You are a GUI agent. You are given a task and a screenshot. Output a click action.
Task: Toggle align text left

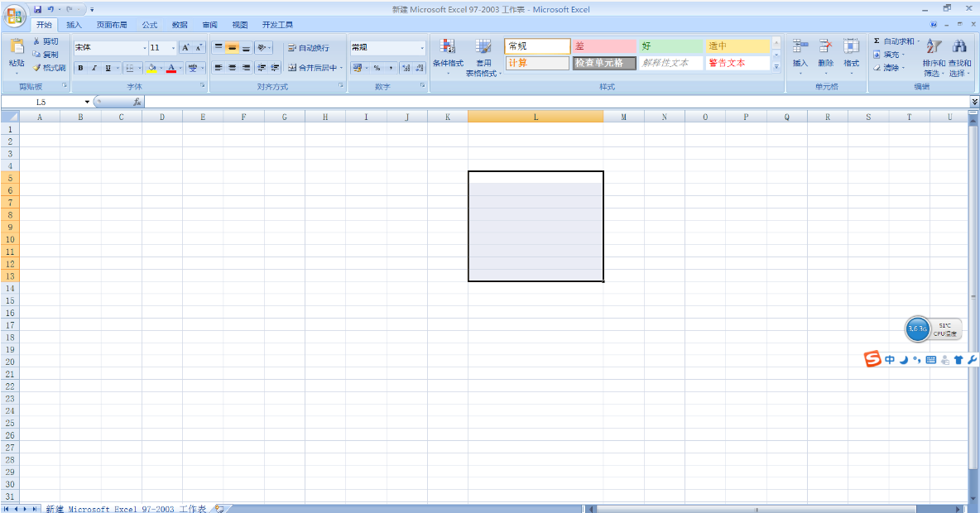[x=219, y=68]
